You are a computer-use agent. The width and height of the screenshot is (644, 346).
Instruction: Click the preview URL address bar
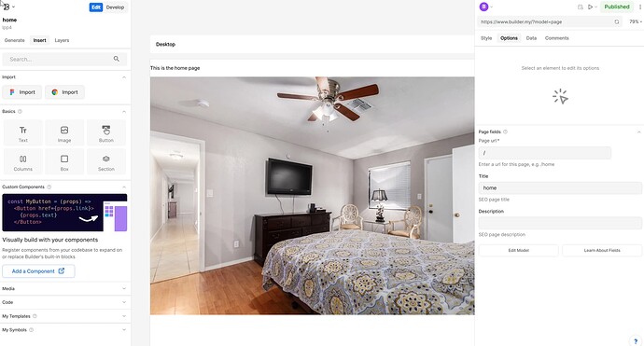tap(549, 21)
